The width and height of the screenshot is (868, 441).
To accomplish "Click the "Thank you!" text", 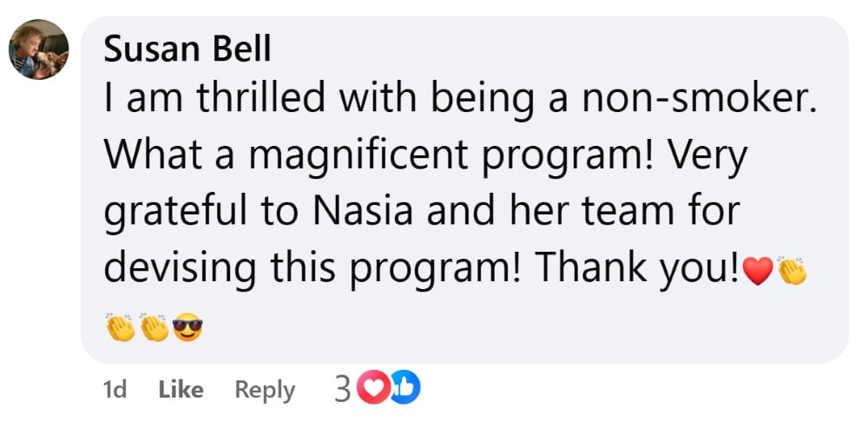I will (637, 267).
